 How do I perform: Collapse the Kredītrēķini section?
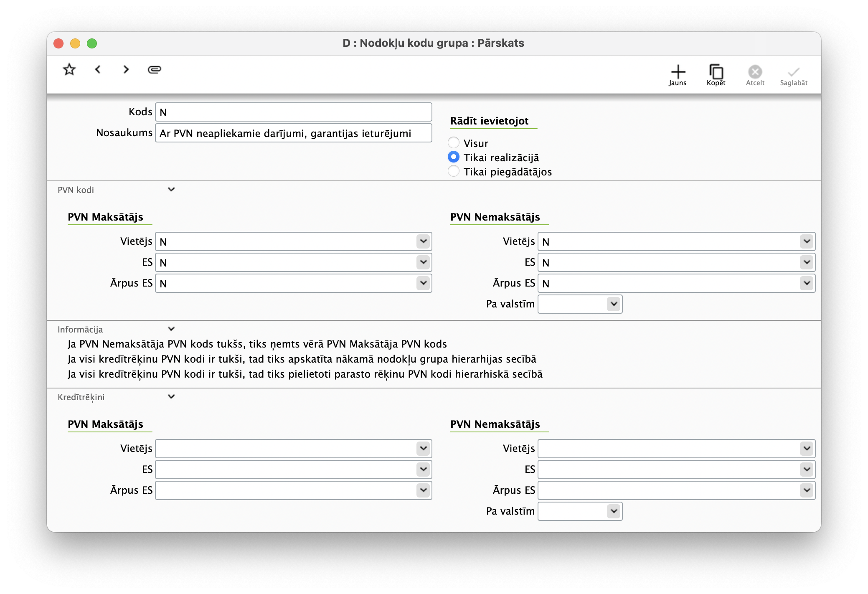click(x=171, y=397)
